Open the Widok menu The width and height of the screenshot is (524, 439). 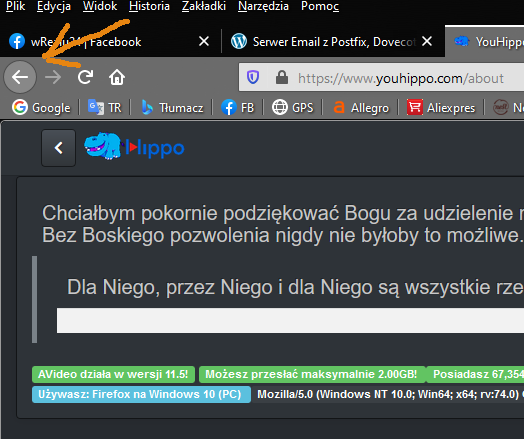(x=100, y=6)
